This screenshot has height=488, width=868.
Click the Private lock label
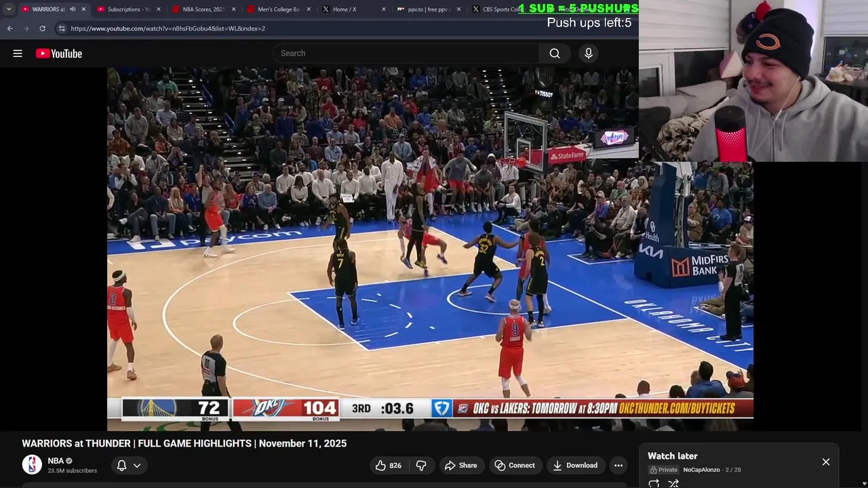[x=664, y=470]
